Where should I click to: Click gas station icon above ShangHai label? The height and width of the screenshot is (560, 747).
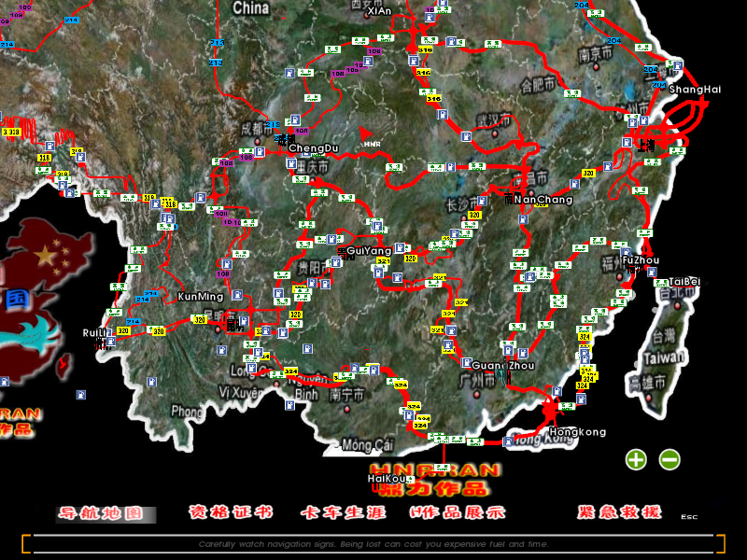[678, 65]
